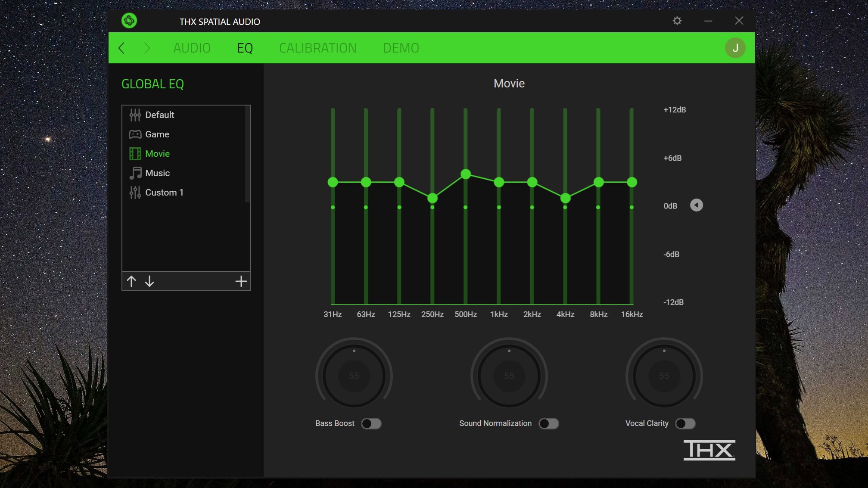Screen dimensions: 868x488
Task: Click the Vocal Clarity level knob
Action: 664,376
